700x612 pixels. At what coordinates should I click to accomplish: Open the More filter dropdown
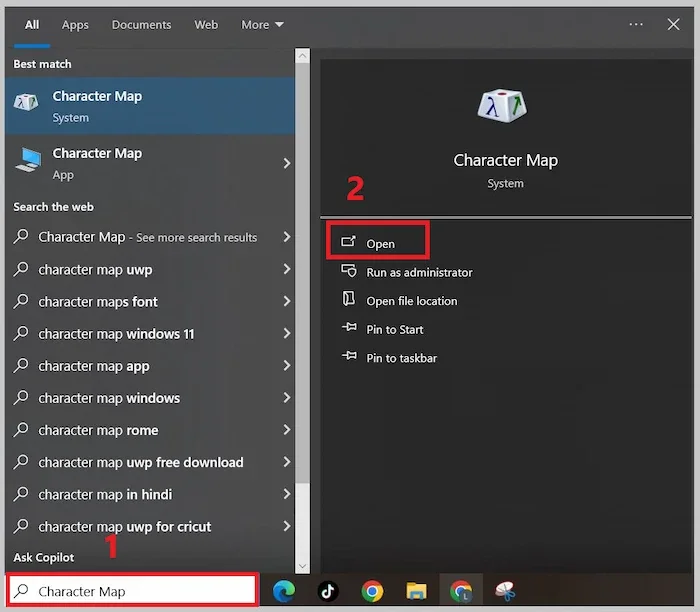coord(262,25)
